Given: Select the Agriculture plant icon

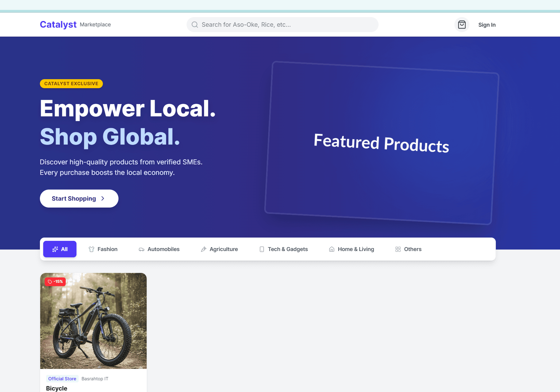Looking at the screenshot, I should point(203,249).
